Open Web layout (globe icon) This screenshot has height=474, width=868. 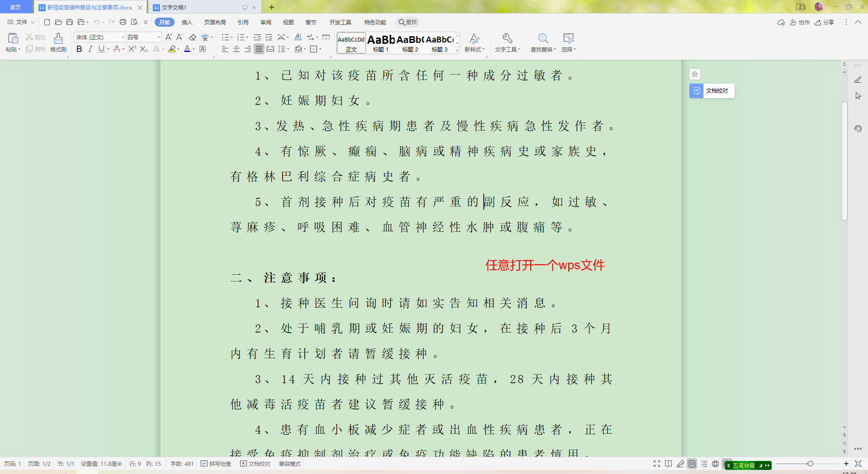tap(715, 464)
